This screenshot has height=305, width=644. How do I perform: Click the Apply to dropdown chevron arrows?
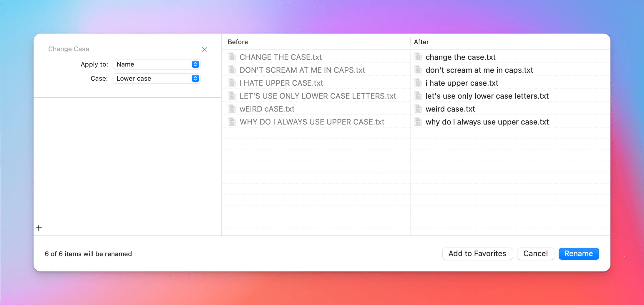(195, 64)
